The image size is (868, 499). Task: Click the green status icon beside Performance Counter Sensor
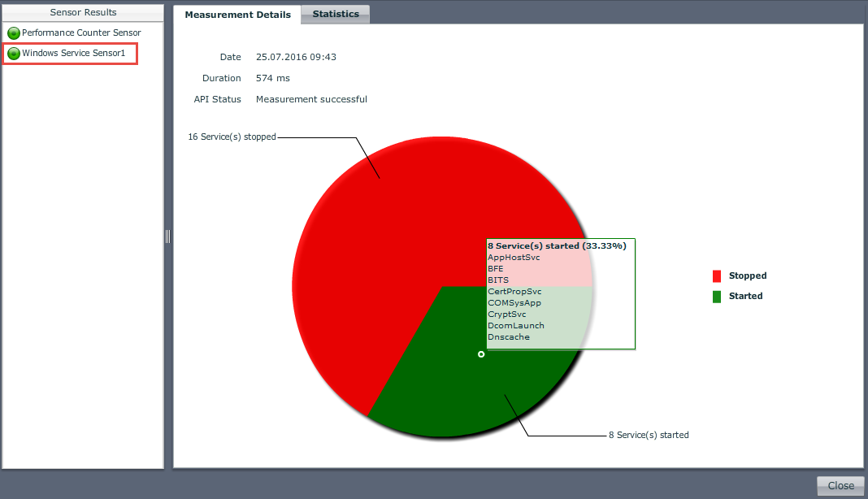tap(14, 33)
